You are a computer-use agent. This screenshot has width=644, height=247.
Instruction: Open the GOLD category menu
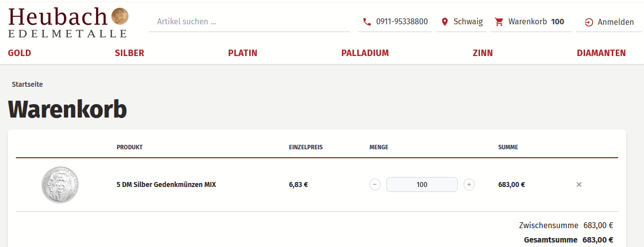pyautogui.click(x=19, y=53)
